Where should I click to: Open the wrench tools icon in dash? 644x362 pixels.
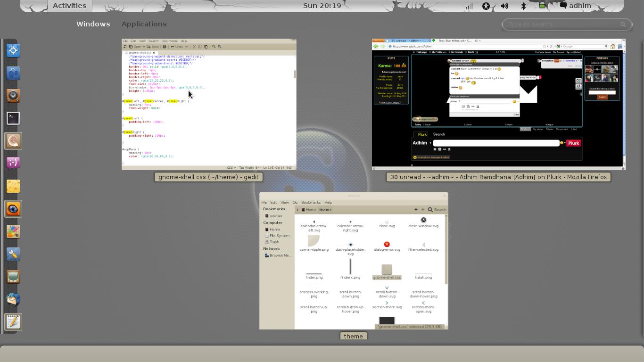[13, 254]
